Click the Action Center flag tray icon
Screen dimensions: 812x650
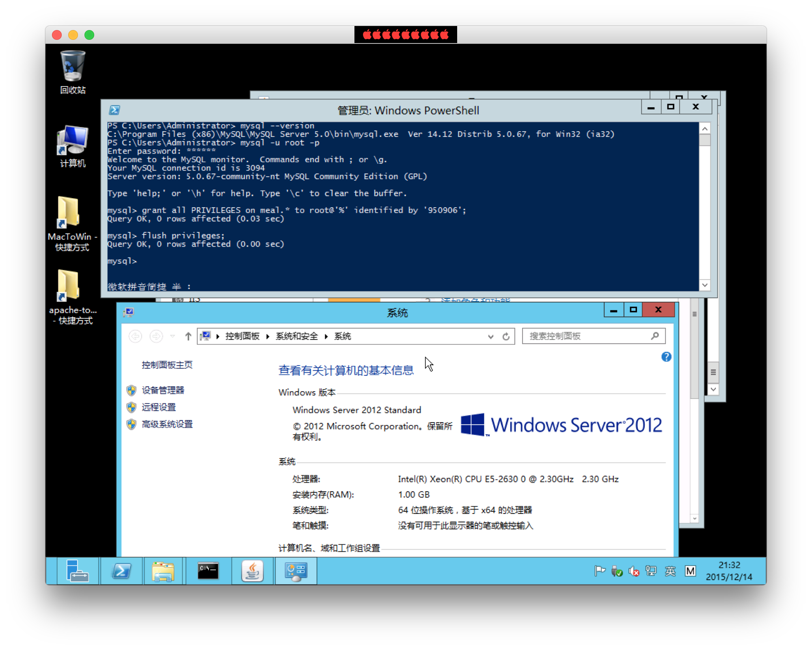[x=600, y=571]
